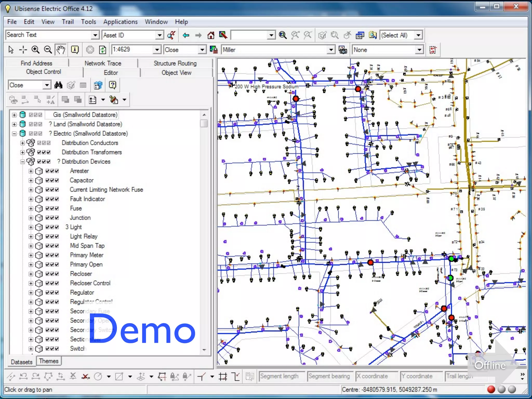Switch to the Editor tab
The width and height of the screenshot is (532, 399).
(x=111, y=72)
